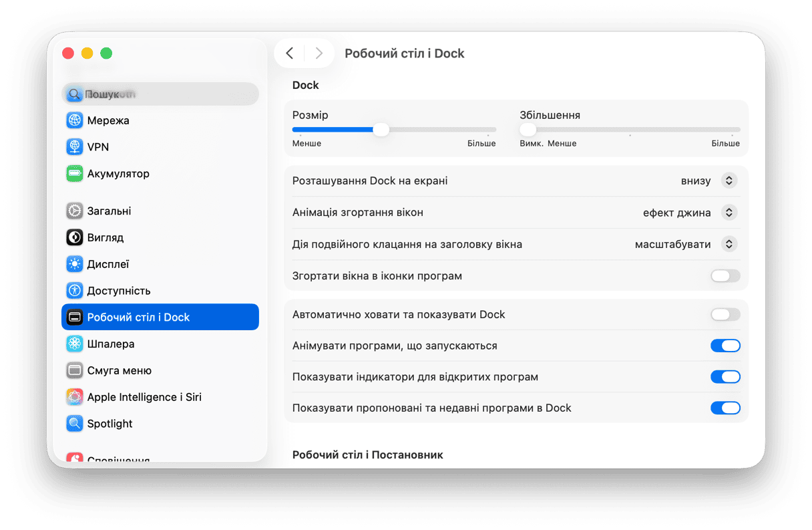Click the VPN icon in sidebar

point(74,147)
